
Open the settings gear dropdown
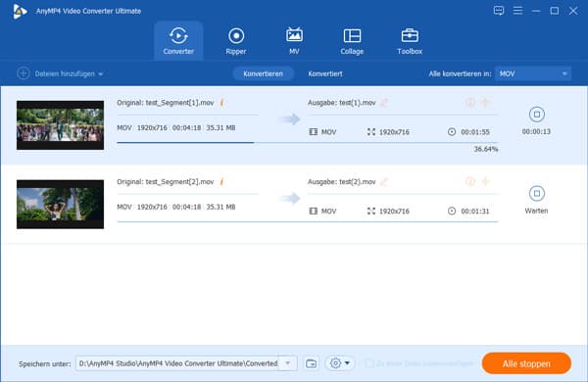[x=340, y=363]
